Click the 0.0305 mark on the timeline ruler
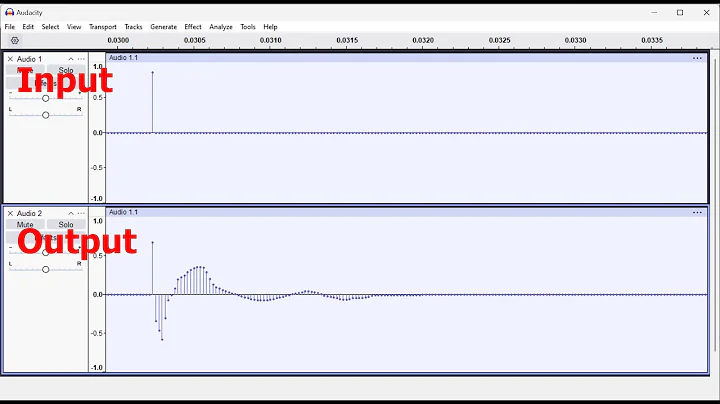Screen dimensions: 720x404 (195, 40)
